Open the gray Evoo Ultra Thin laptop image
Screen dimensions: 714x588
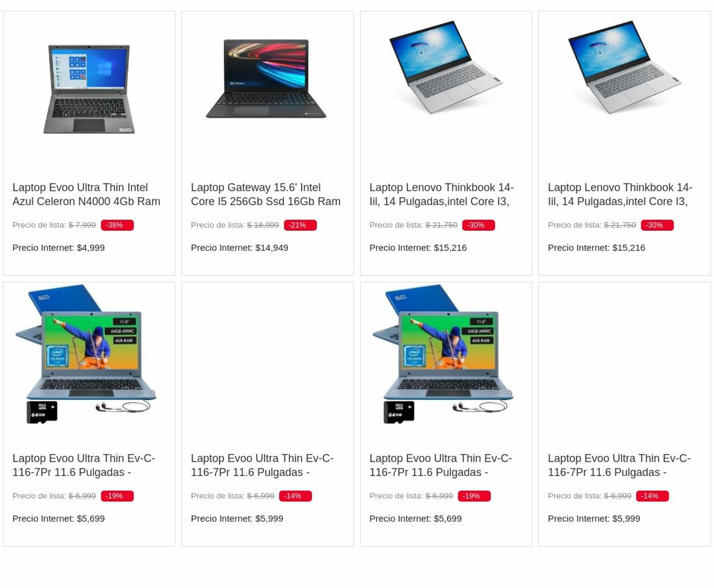pos(89,89)
